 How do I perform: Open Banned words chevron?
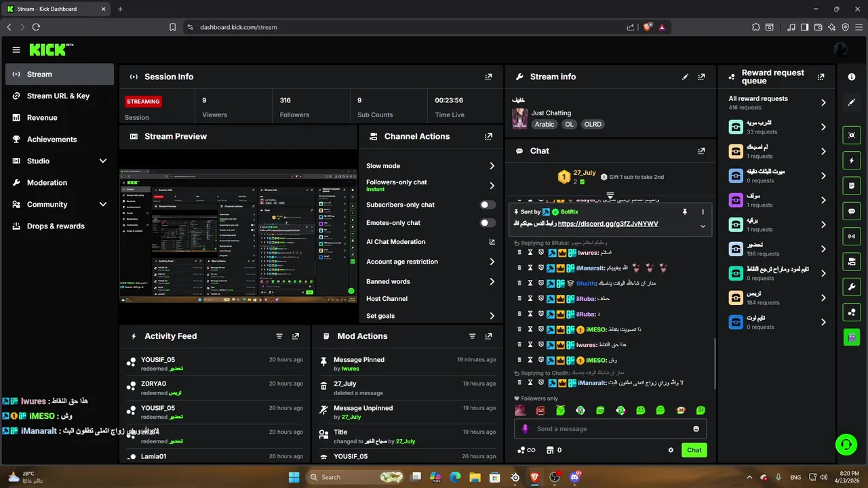(492, 281)
